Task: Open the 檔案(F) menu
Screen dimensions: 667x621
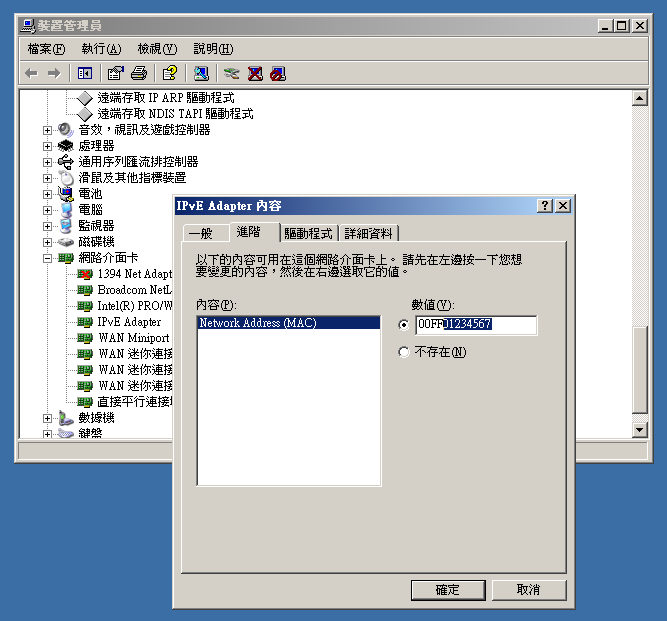Action: (46, 49)
